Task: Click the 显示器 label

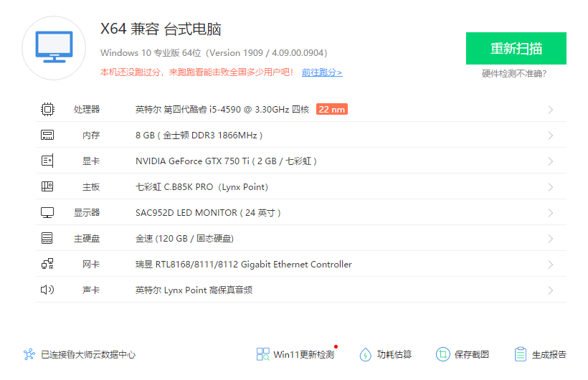Action: coord(87,213)
